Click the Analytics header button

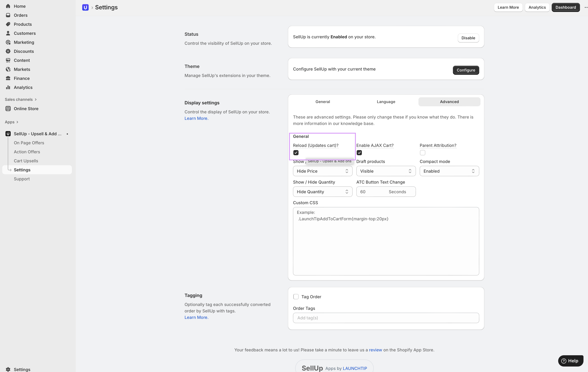pos(537,7)
